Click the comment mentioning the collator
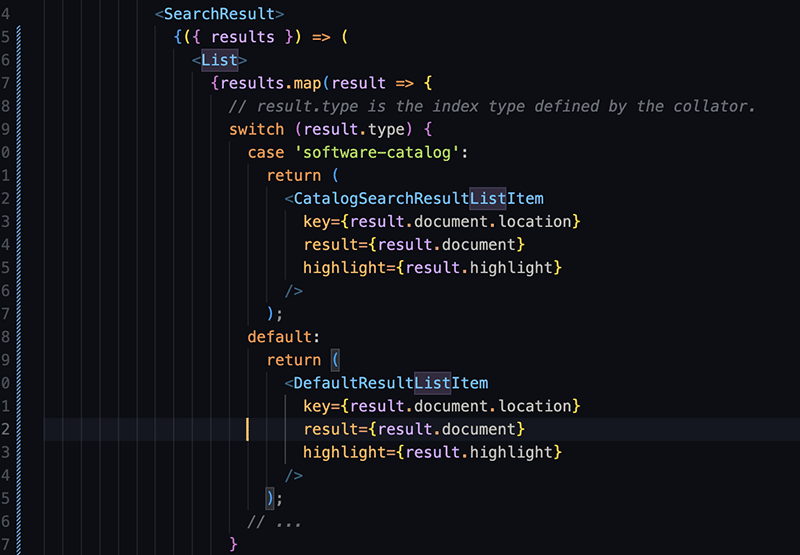800x555 pixels. coord(491,106)
